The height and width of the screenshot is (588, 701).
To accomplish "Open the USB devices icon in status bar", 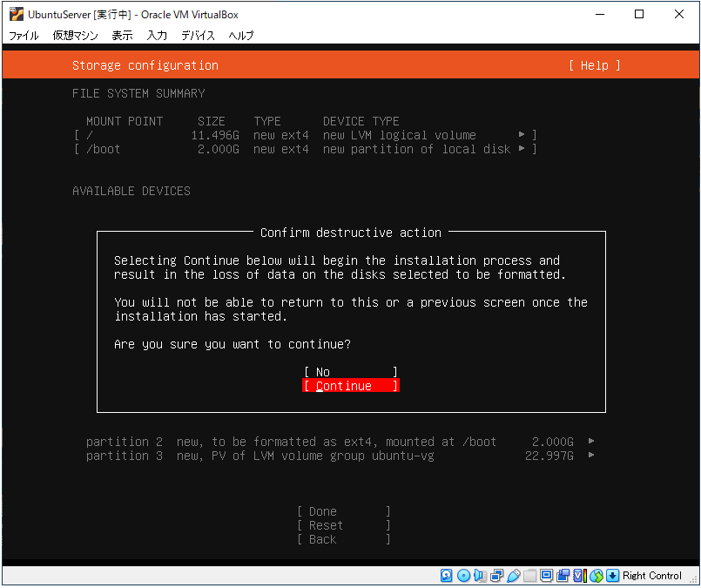I will pos(513,576).
